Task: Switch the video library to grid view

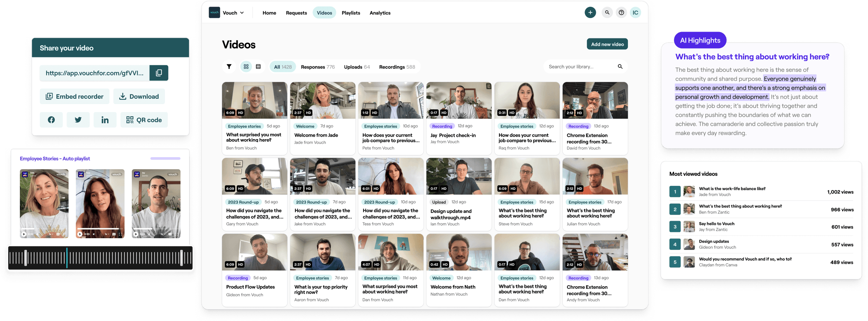Action: [246, 66]
